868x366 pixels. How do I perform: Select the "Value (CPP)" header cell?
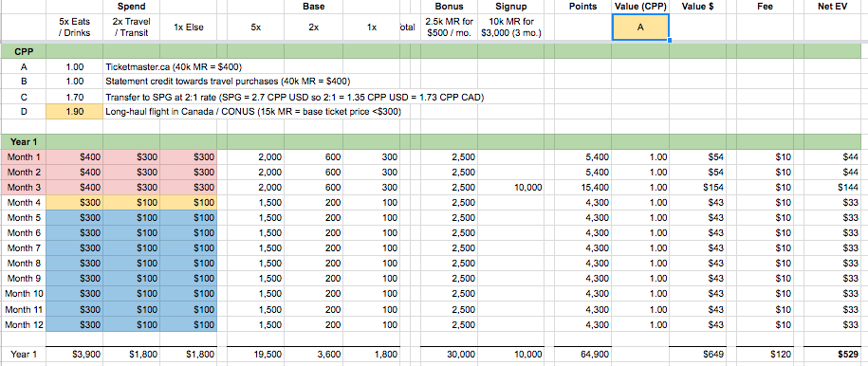[640, 7]
